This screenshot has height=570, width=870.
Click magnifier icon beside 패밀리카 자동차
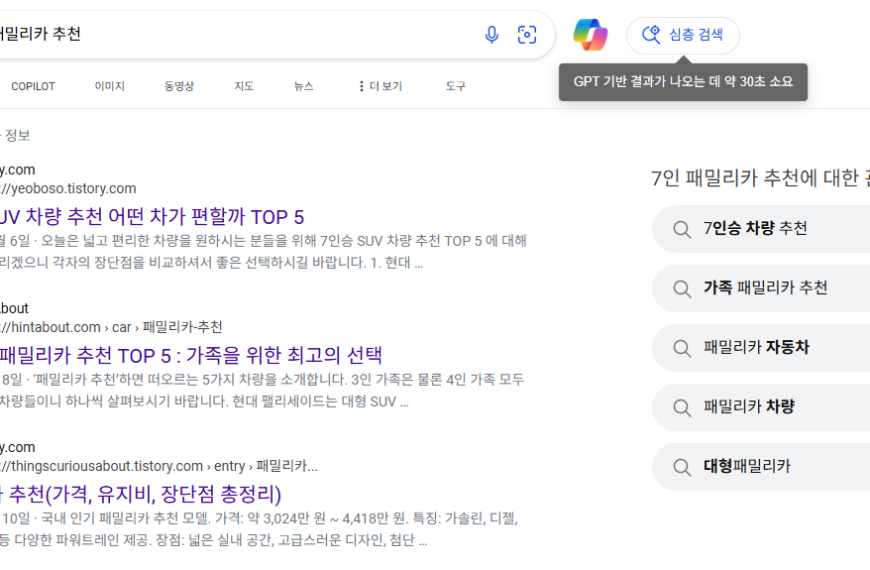[x=682, y=348]
